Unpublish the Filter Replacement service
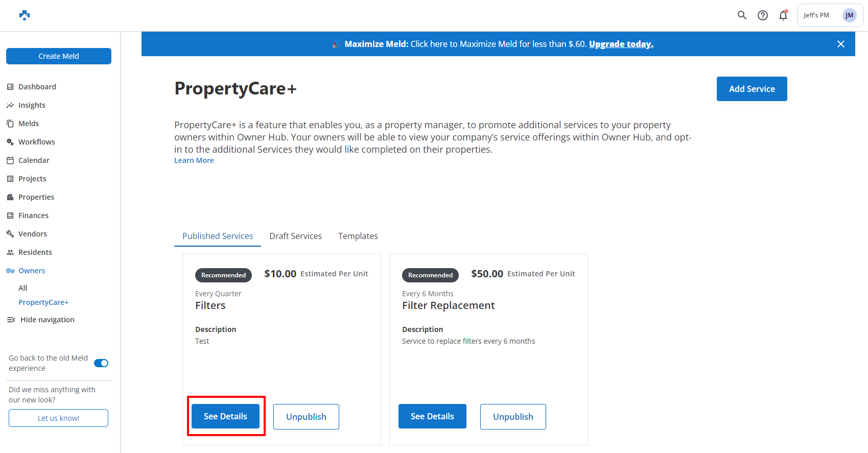Viewport: 868px width, 453px height. 513,417
